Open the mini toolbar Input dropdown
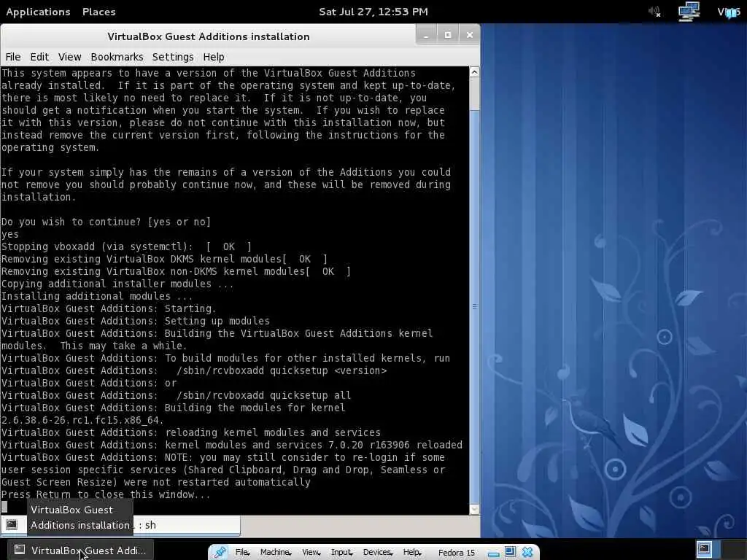The height and width of the screenshot is (560, 747). (341, 553)
